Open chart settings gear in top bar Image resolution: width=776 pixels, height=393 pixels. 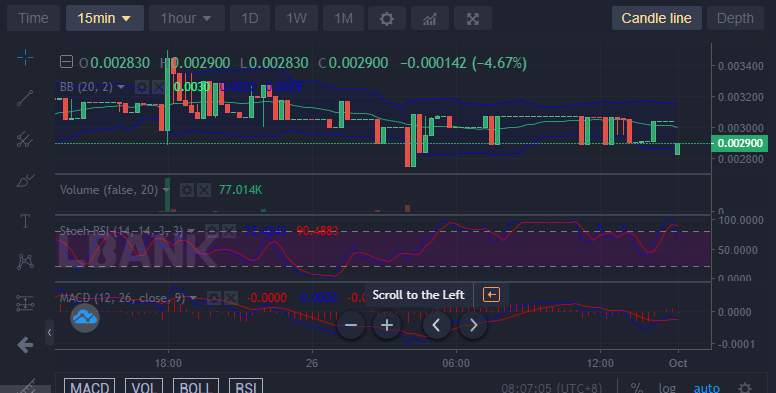[x=387, y=19]
